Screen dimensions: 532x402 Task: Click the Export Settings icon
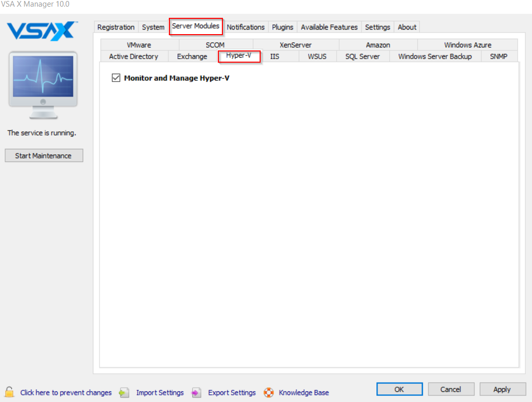(x=196, y=392)
